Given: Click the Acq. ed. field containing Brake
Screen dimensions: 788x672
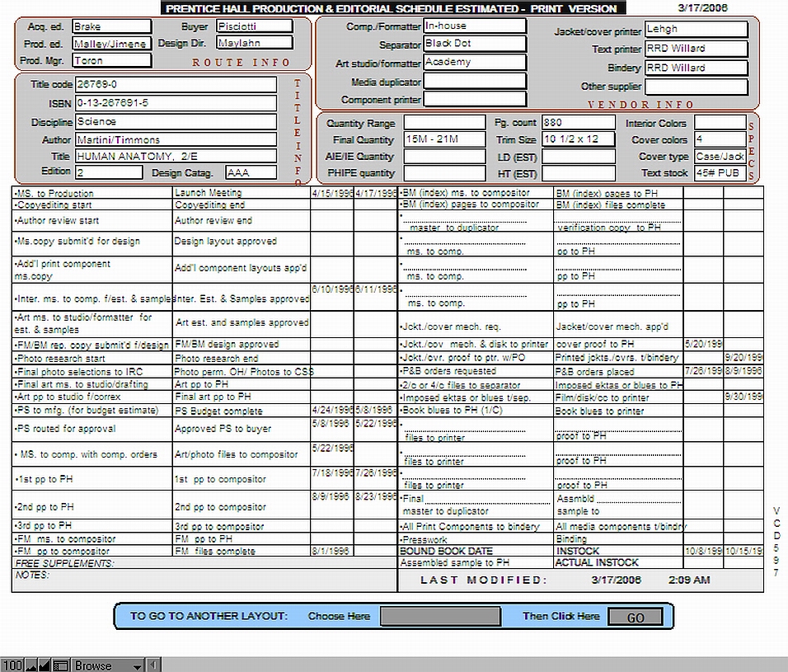Looking at the screenshot, I should (x=111, y=26).
